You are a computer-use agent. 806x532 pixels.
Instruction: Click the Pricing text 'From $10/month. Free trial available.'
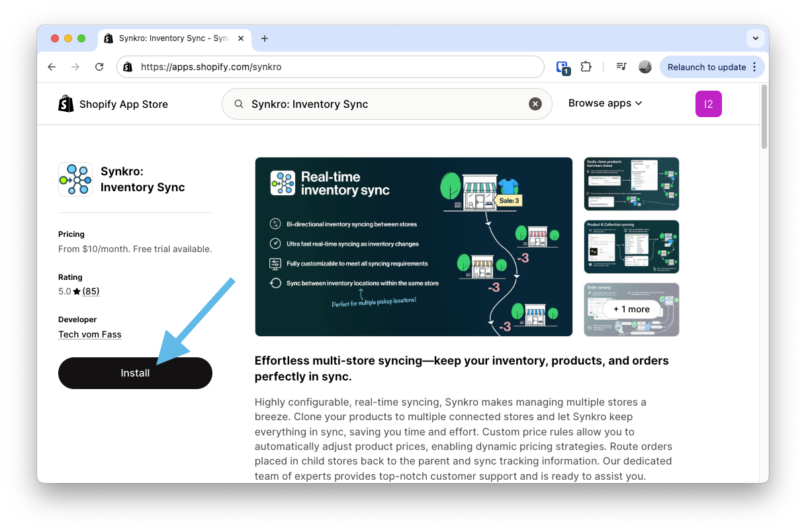point(135,249)
